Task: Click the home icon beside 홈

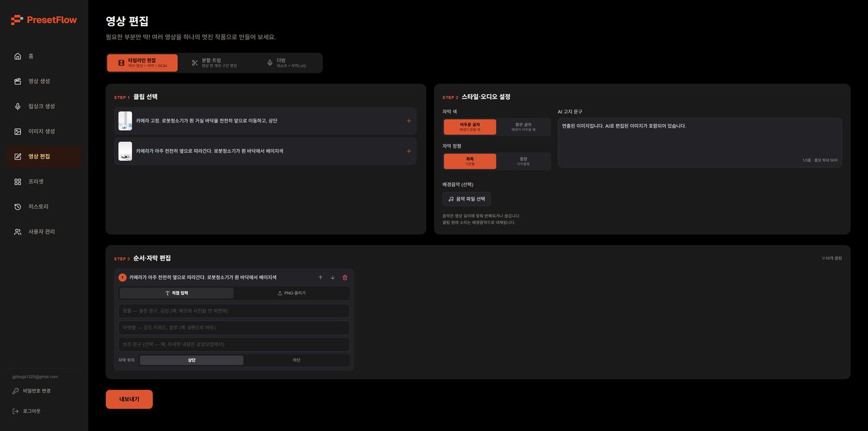Action: [18, 56]
